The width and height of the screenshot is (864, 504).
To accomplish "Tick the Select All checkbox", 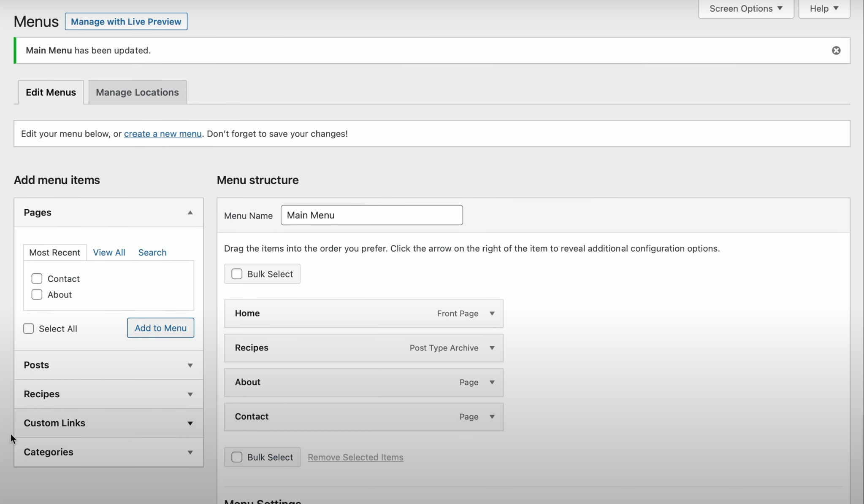I will (28, 329).
